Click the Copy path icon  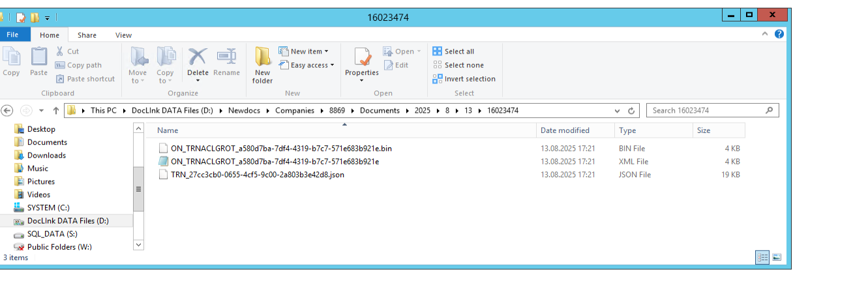point(60,65)
